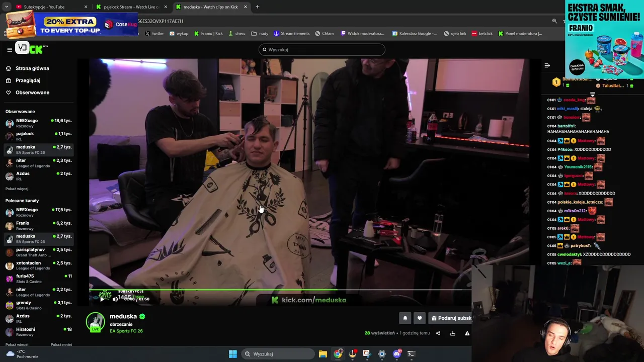Switch to pajalock Stream tab

click(x=131, y=7)
